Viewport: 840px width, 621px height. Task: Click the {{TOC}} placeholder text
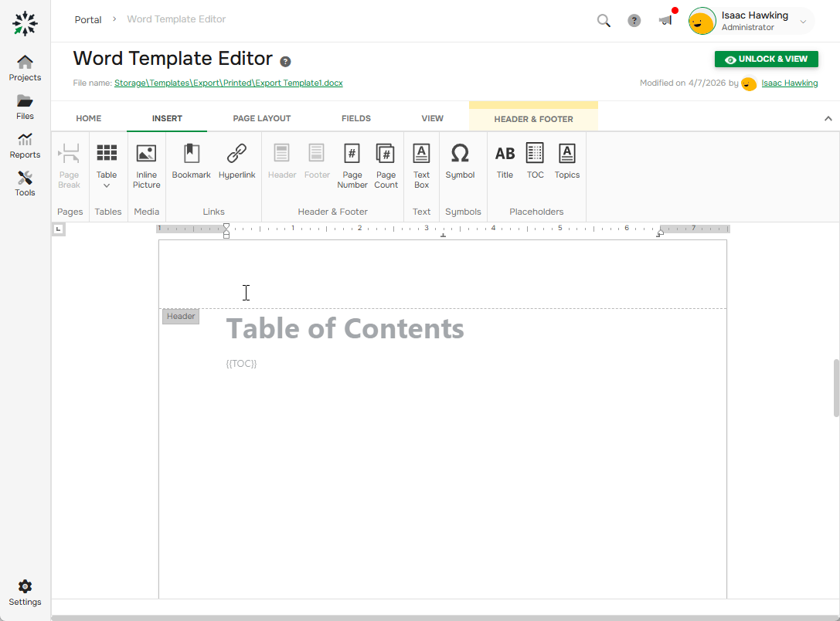[241, 364]
